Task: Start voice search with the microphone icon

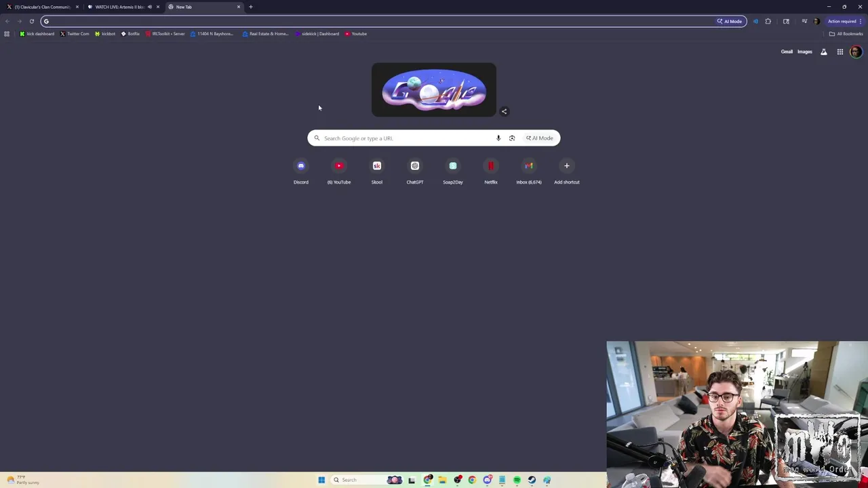Action: point(498,138)
